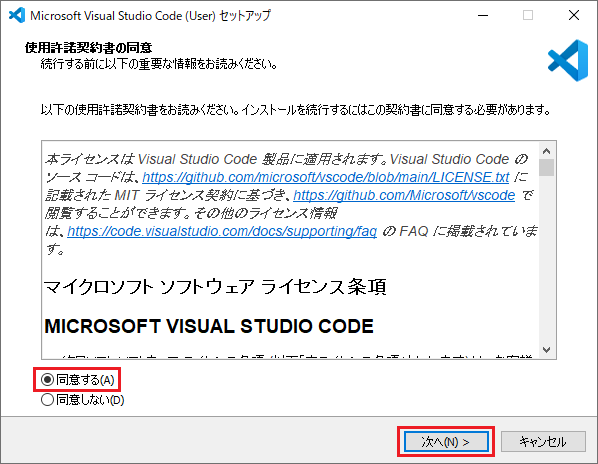This screenshot has height=464, width=598.
Task: Click the disabled maximize button
Action: (x=528, y=15)
